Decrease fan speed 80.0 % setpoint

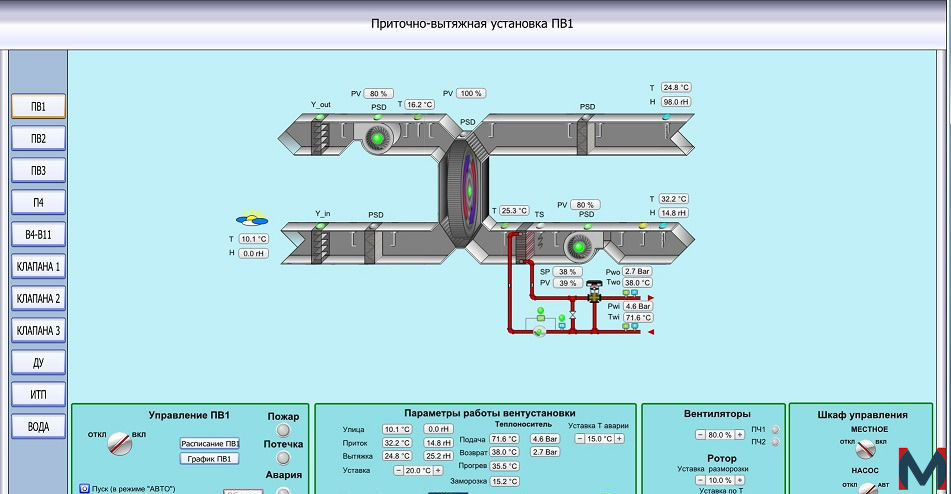pyautogui.click(x=700, y=435)
